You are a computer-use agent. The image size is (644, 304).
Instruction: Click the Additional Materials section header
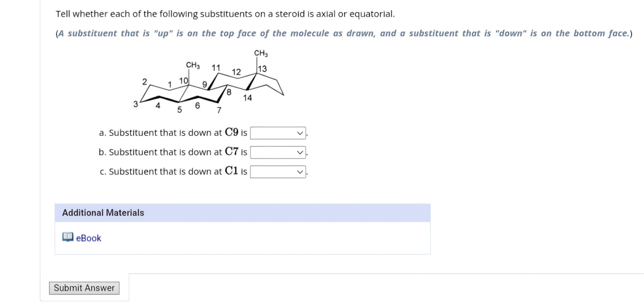point(103,212)
